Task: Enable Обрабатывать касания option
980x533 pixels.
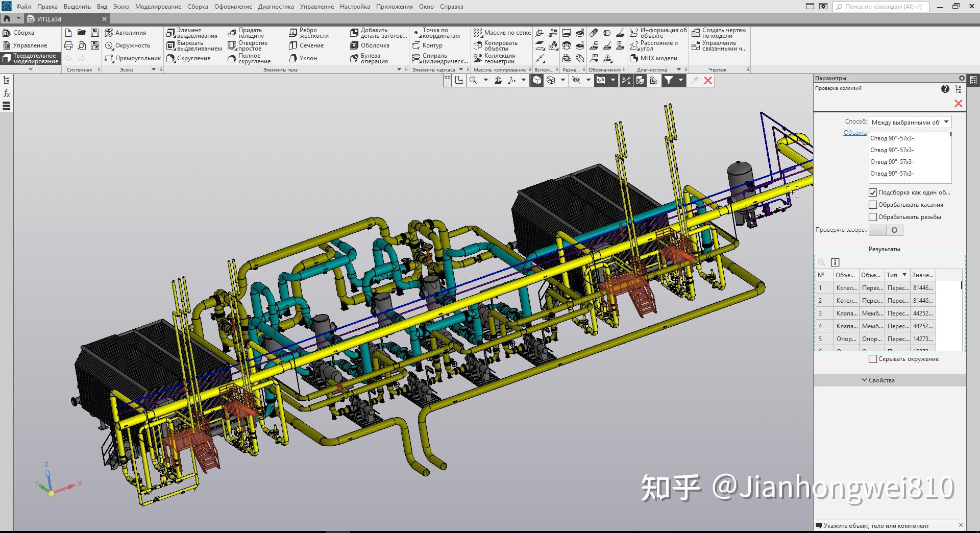Action: point(874,204)
